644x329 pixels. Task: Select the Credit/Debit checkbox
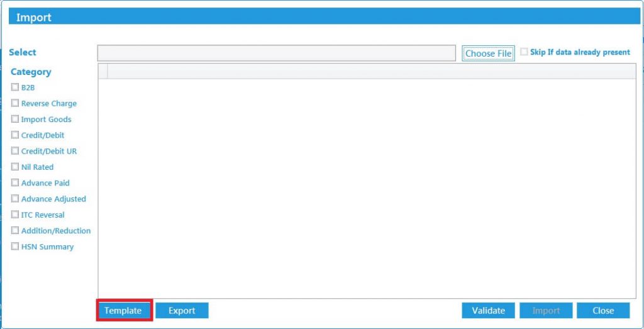coord(15,135)
